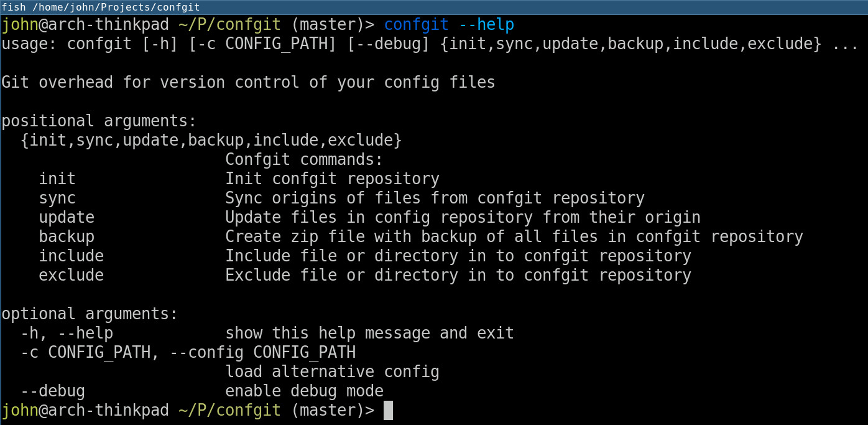Click '(master)' branch in bottom prompt
Viewport: 868px width, 425px height.
(x=328, y=411)
